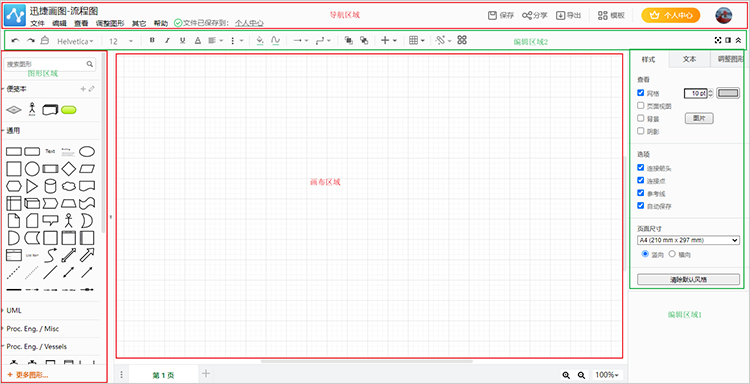Screen dimensions: 750x384
Task: Enable the 页面视图 checkbox
Action: point(640,105)
